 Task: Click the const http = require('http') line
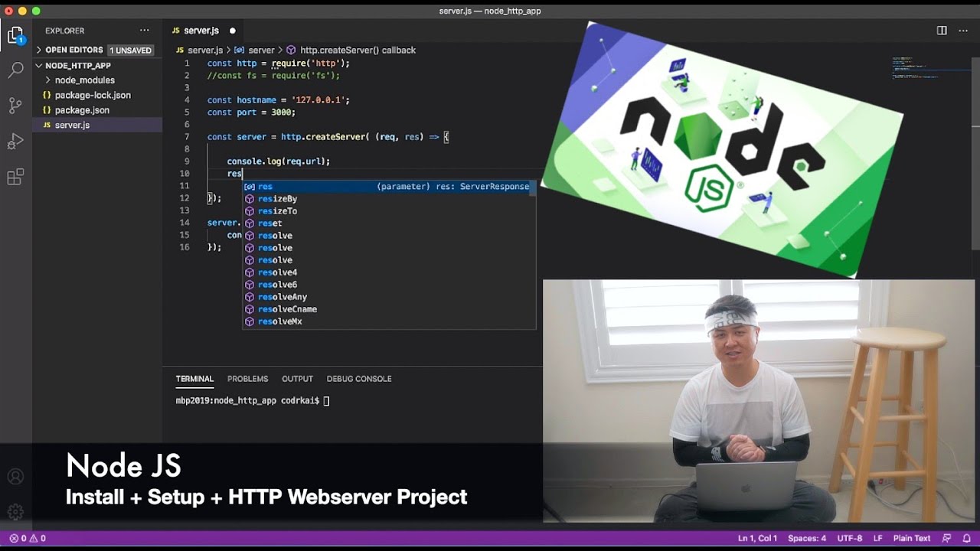point(278,64)
